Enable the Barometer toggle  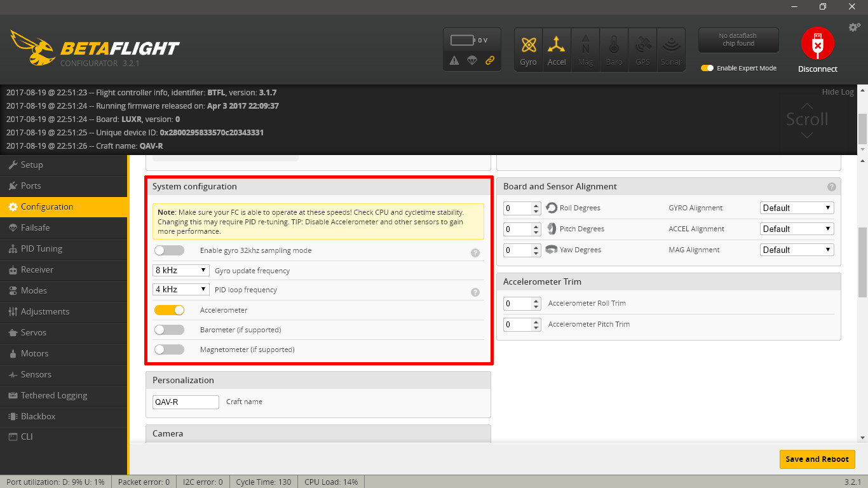pos(169,330)
